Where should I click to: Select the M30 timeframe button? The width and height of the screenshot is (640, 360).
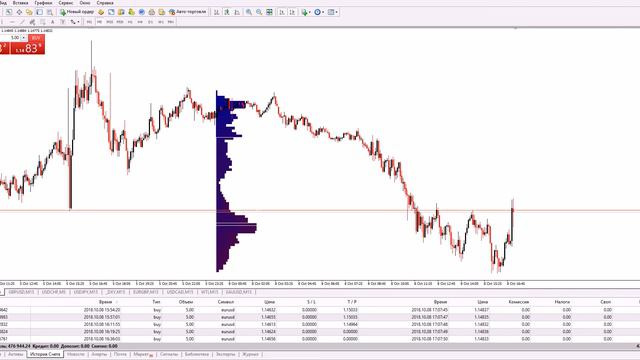pos(120,22)
